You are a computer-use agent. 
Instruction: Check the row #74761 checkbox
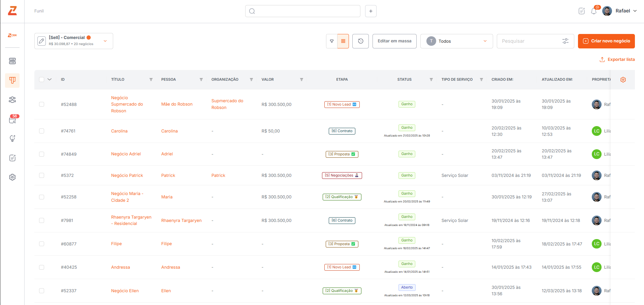coord(41,131)
